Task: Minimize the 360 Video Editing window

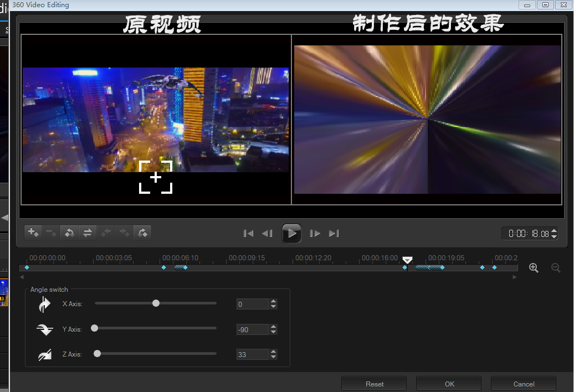Action: click(527, 5)
